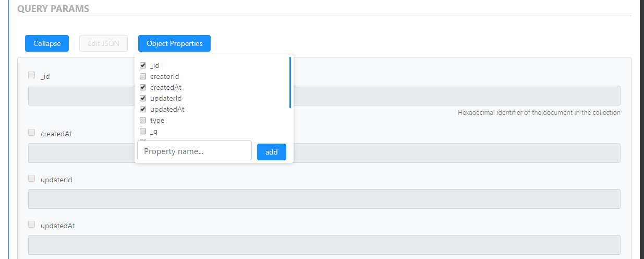The width and height of the screenshot is (644, 259).
Task: Check creatorId in properties popup
Action: [143, 77]
